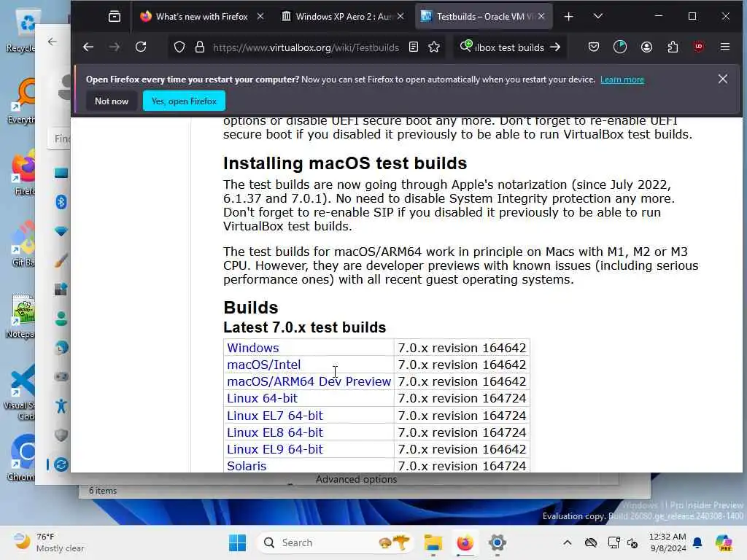Open the Linux EL9 64-bit link
Image resolution: width=747 pixels, height=560 pixels.
(x=275, y=449)
